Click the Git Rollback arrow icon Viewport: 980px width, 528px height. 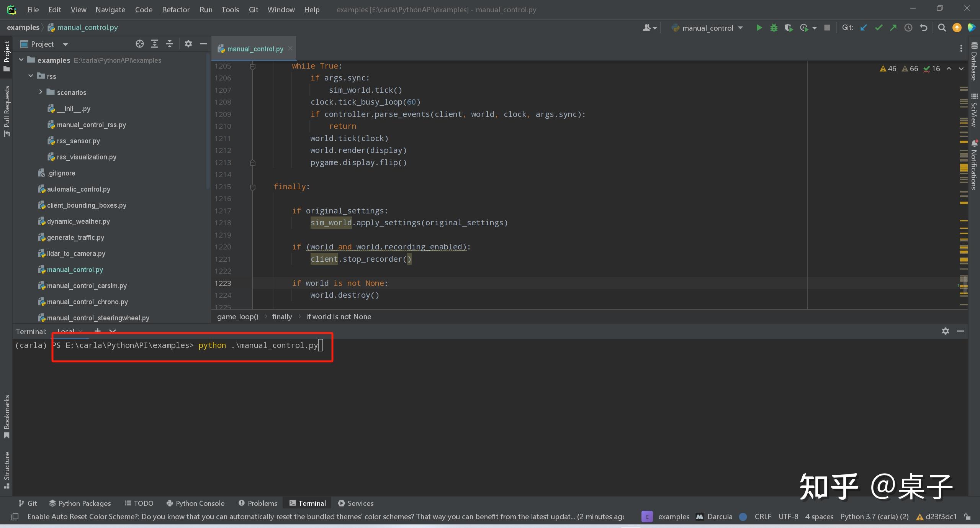click(x=923, y=28)
